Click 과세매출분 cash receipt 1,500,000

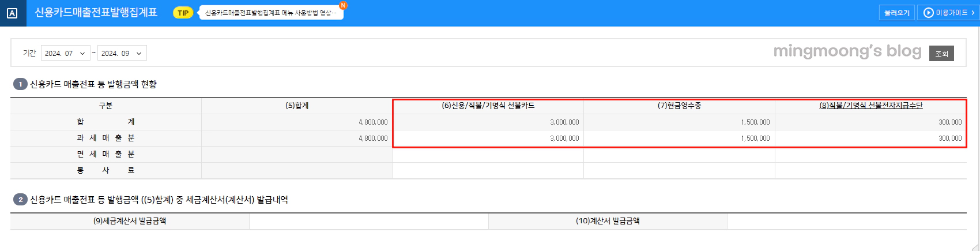point(679,138)
